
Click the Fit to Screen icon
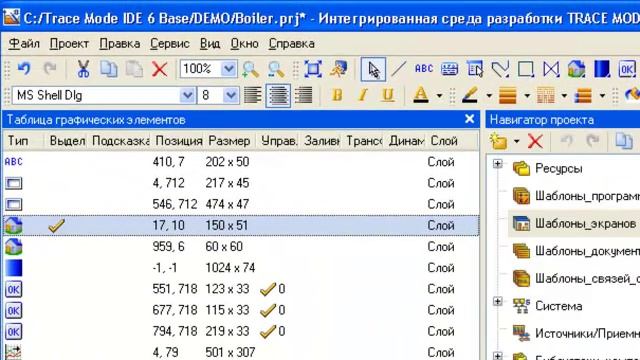pos(313,69)
